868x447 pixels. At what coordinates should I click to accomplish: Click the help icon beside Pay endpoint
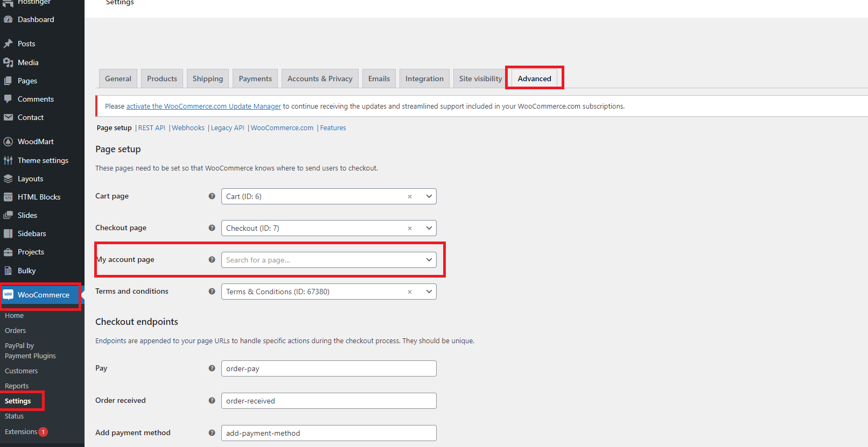pyautogui.click(x=212, y=368)
